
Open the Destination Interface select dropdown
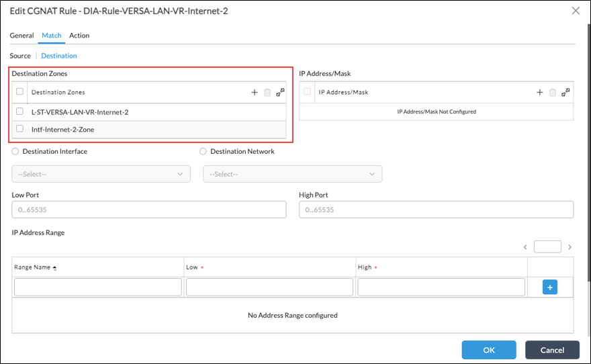101,174
